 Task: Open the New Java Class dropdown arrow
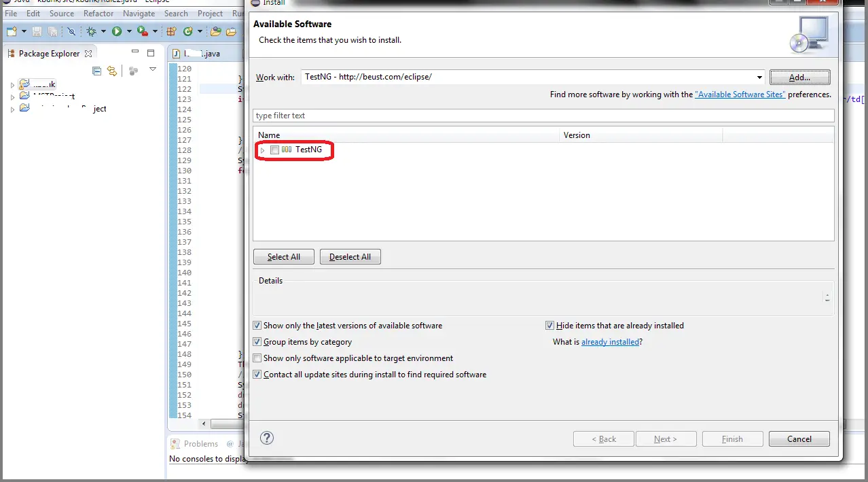coord(200,31)
